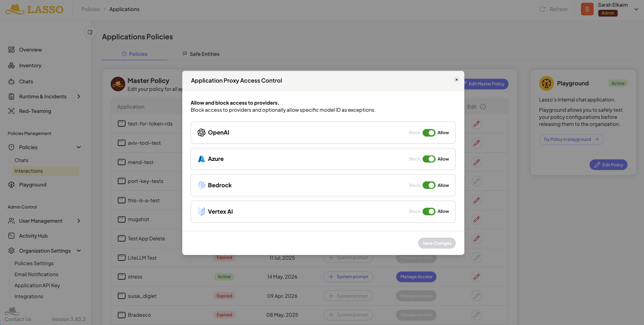Click the Refresh button
Screen dimensions: 644x325
pos(553,9)
